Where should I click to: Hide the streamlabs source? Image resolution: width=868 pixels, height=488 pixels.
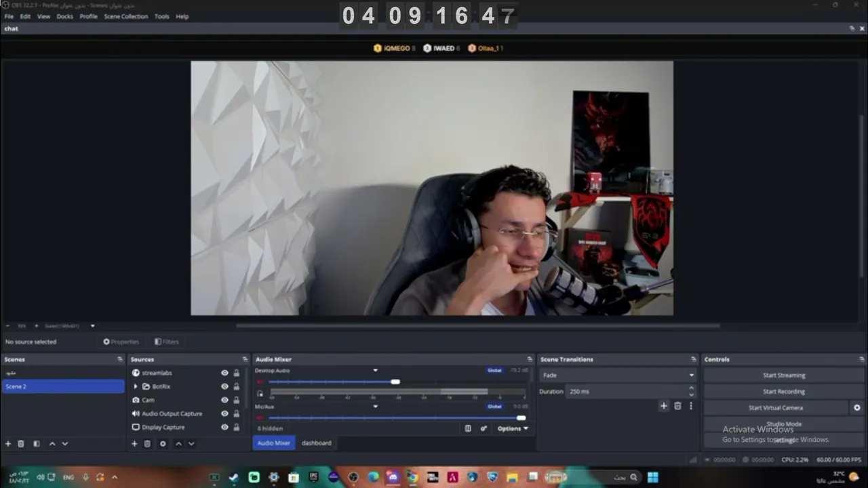pyautogui.click(x=224, y=373)
